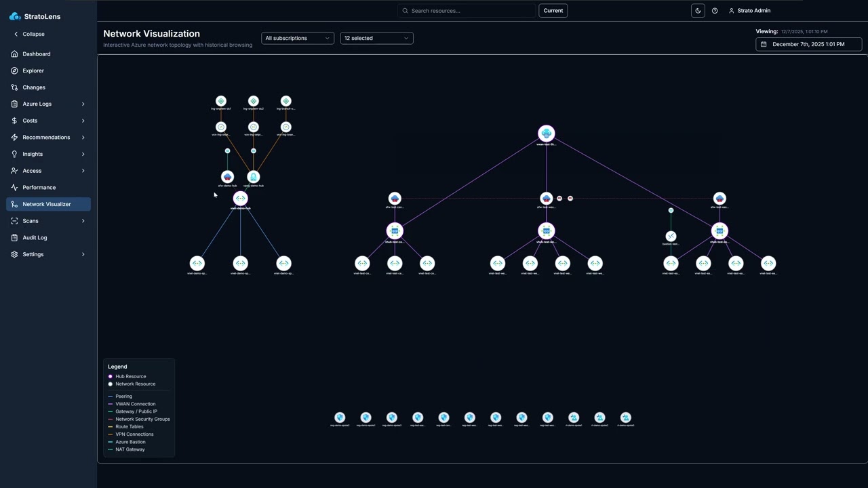Select the afw-test-cen firewall node
This screenshot has height=488, width=868.
[395, 199]
